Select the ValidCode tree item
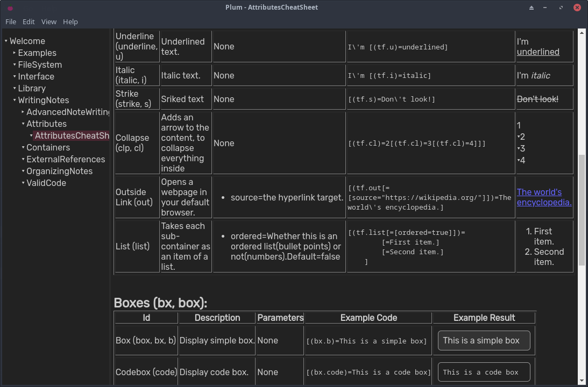 pyautogui.click(x=46, y=183)
